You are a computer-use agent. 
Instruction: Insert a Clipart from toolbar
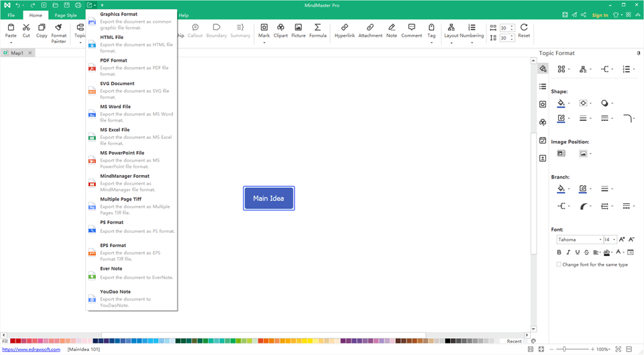point(280,31)
